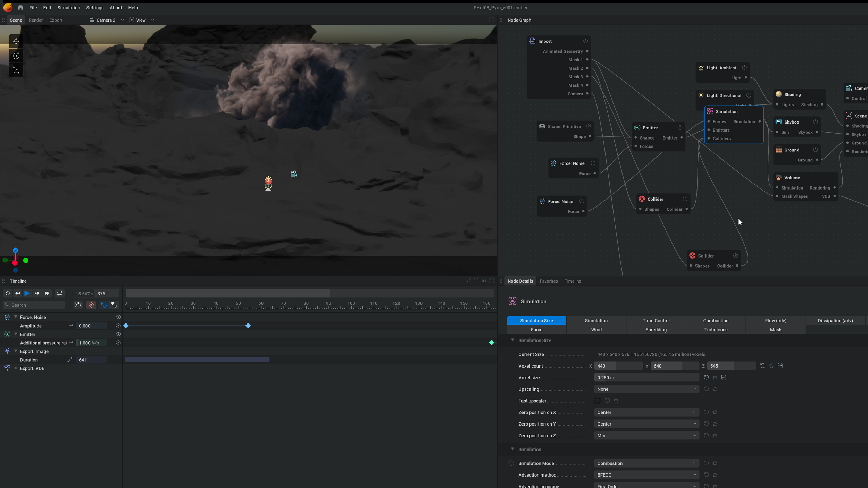Adjust the Voxel count X slider field
This screenshot has width=868, height=488.
point(618,366)
